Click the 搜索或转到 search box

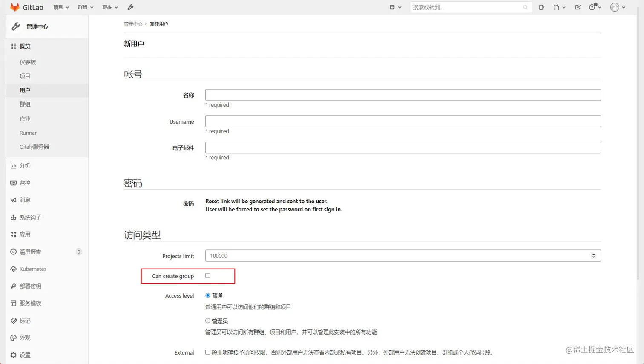click(471, 7)
